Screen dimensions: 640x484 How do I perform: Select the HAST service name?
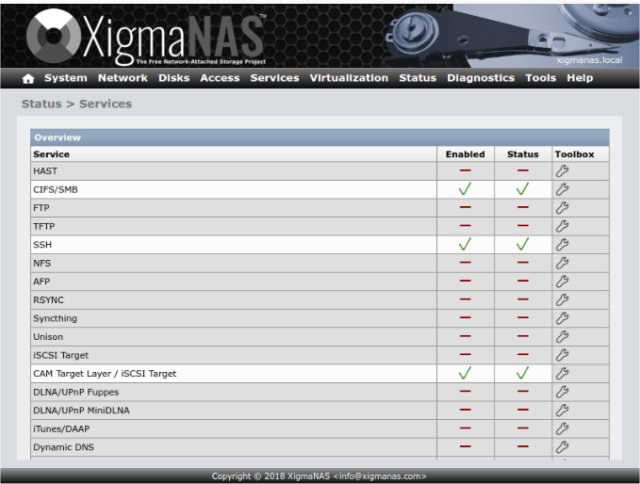point(45,171)
